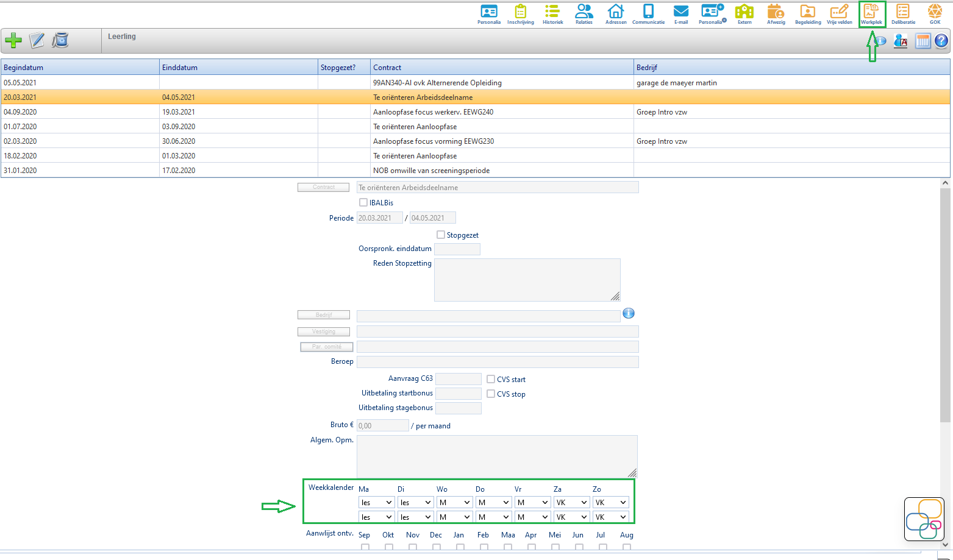Open Personalia with plus badge
Image resolution: width=953 pixels, height=560 pixels.
[x=712, y=15]
